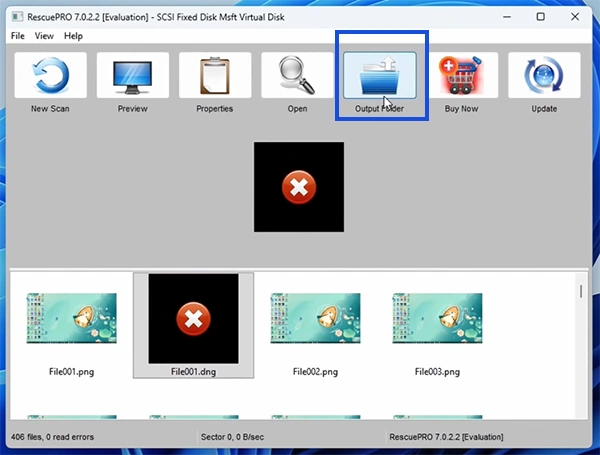Select File001.dng thumbnail

coord(193,318)
